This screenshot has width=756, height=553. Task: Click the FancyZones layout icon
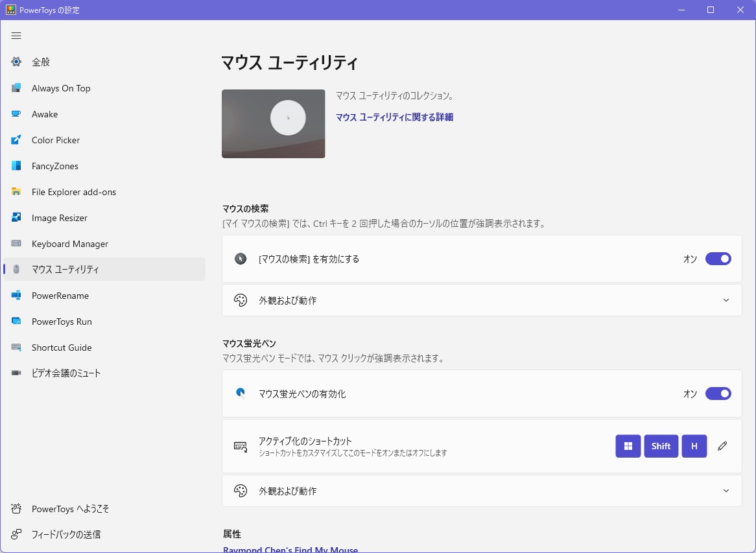click(x=16, y=166)
